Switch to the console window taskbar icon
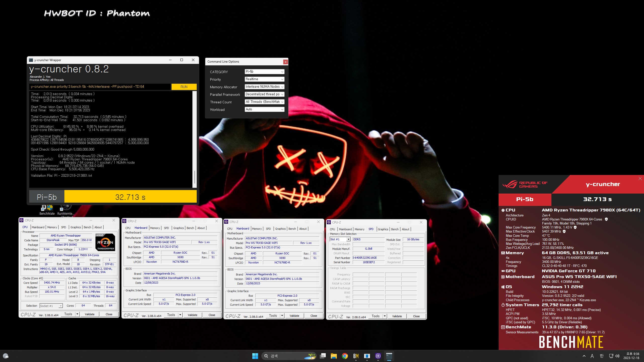Viewport: 644px width, 362px height. click(389, 356)
